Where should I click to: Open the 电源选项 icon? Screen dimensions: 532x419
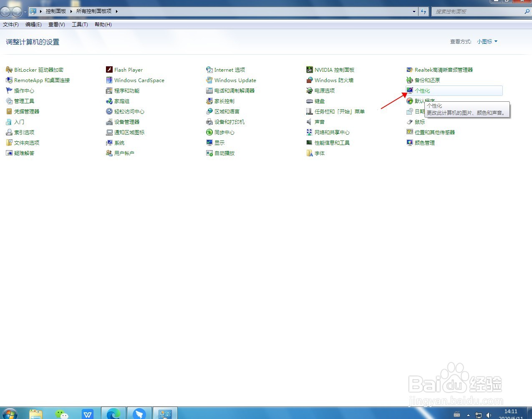click(310, 90)
